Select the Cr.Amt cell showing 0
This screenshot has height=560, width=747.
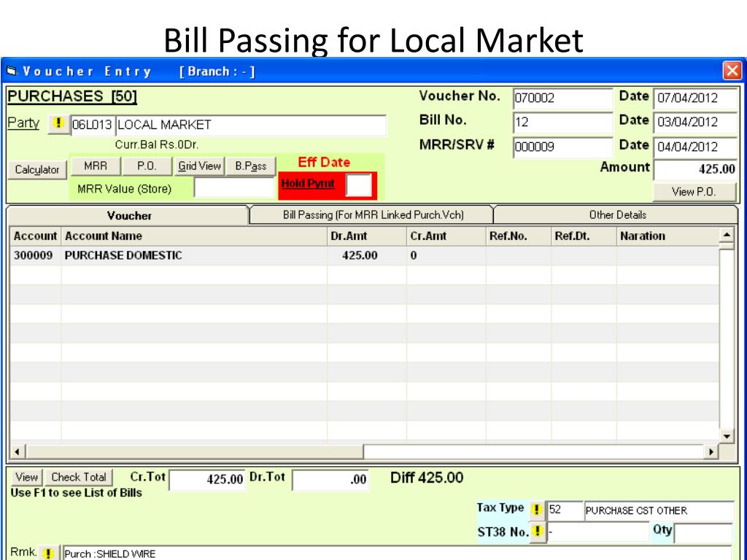(x=446, y=256)
